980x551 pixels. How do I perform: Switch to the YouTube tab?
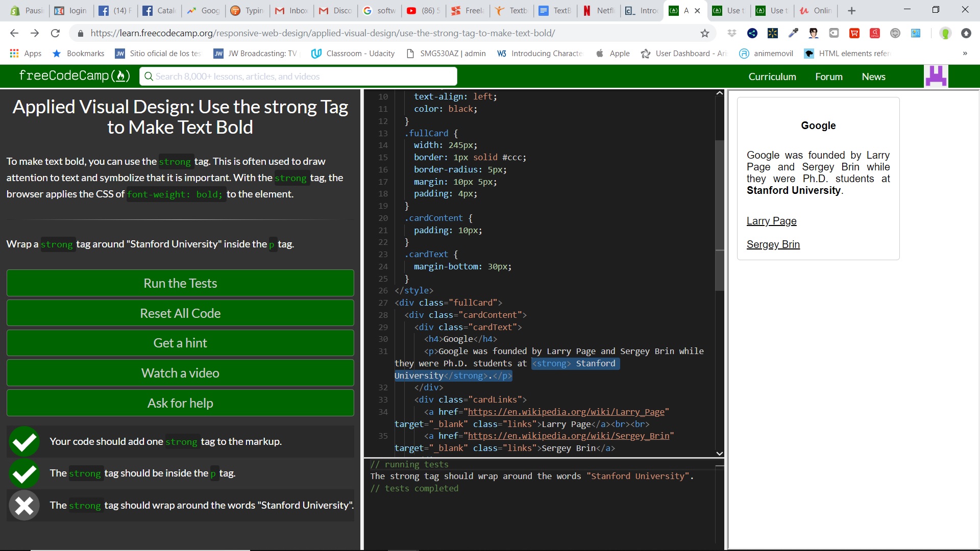click(424, 11)
